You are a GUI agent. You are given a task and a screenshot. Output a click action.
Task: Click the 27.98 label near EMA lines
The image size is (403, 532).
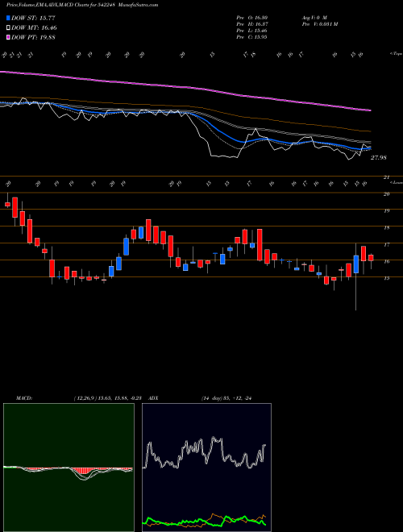pyautogui.click(x=378, y=158)
